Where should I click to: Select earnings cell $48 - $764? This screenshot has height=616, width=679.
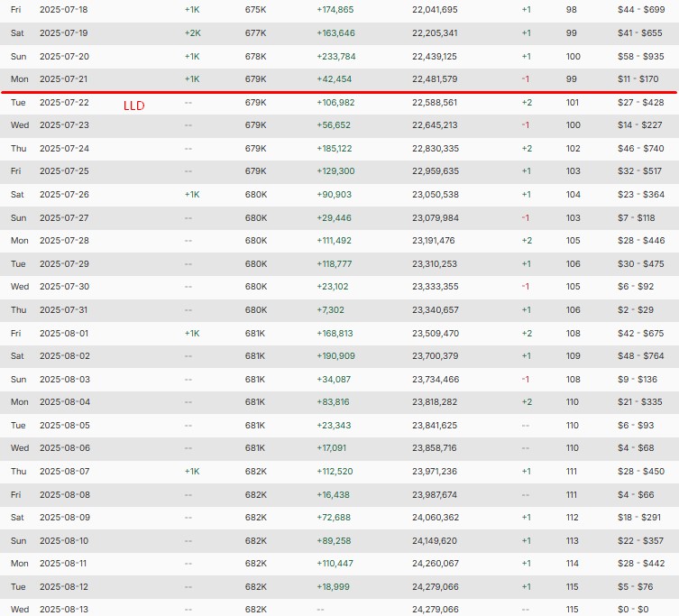[x=640, y=355]
